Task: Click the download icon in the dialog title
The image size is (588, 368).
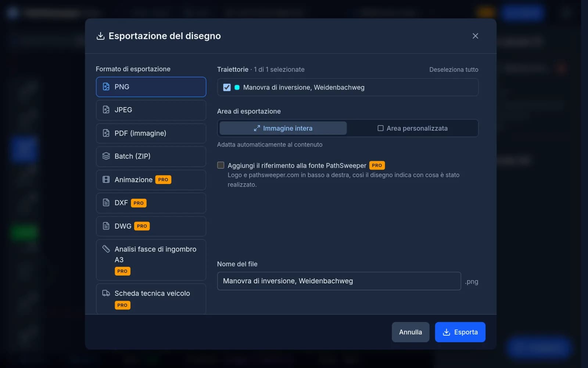Action: coord(100,36)
